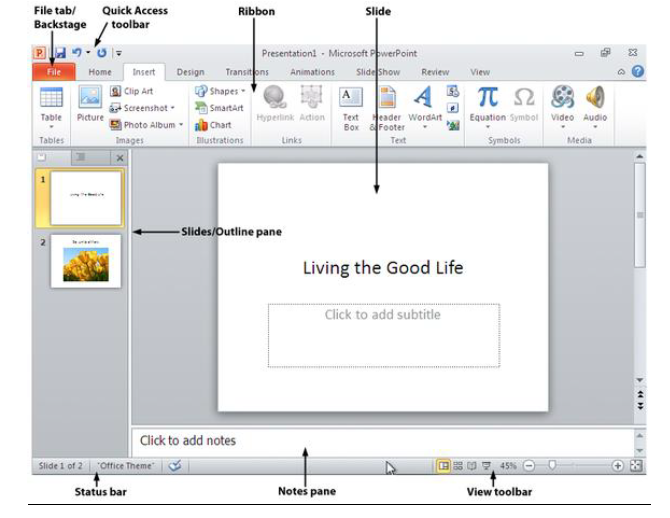Insert a Chart
This screenshot has height=518, width=670.
coord(213,125)
